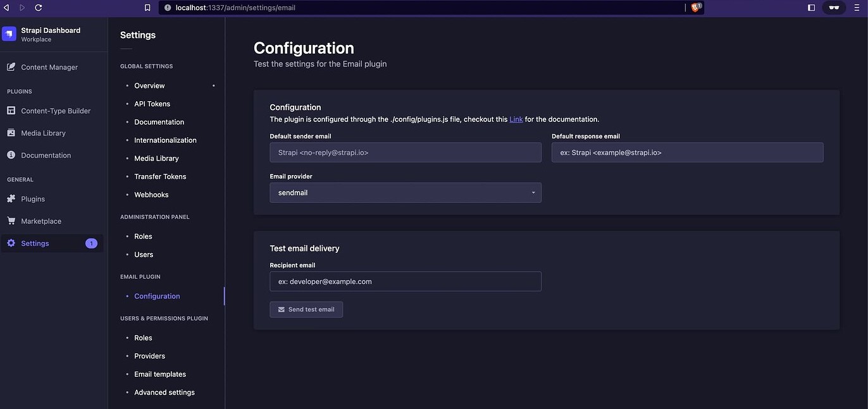Select the Content-Type Builder plugin icon
The width and height of the screenshot is (868, 409).
click(10, 111)
